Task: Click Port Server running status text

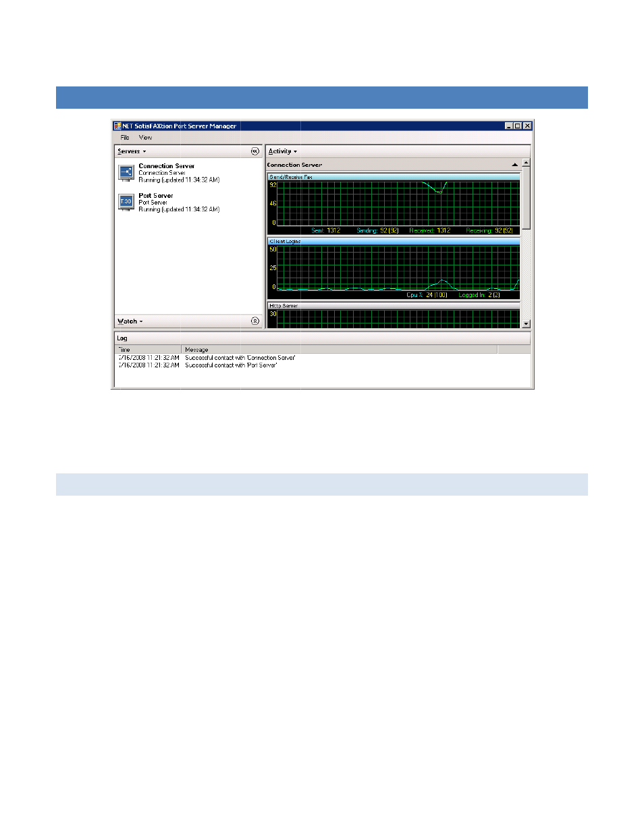Action: tap(180, 210)
